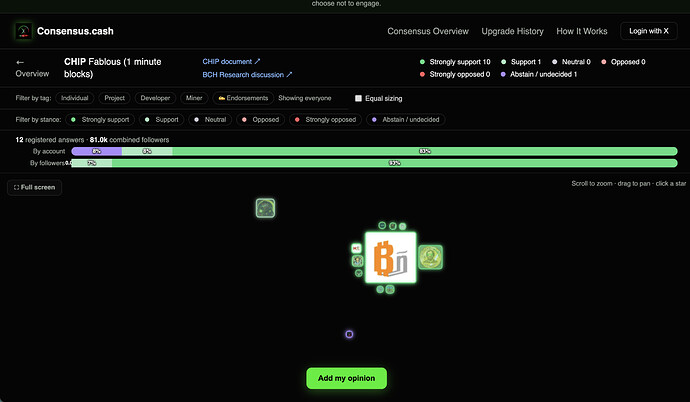Select the gold coin portrait avatar node
The image size is (690, 402).
430,257
